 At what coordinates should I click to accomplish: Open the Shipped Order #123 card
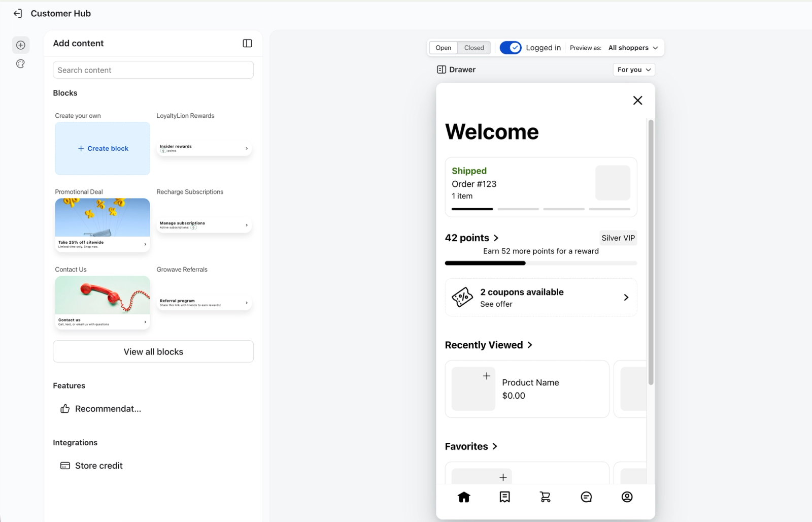pos(541,187)
